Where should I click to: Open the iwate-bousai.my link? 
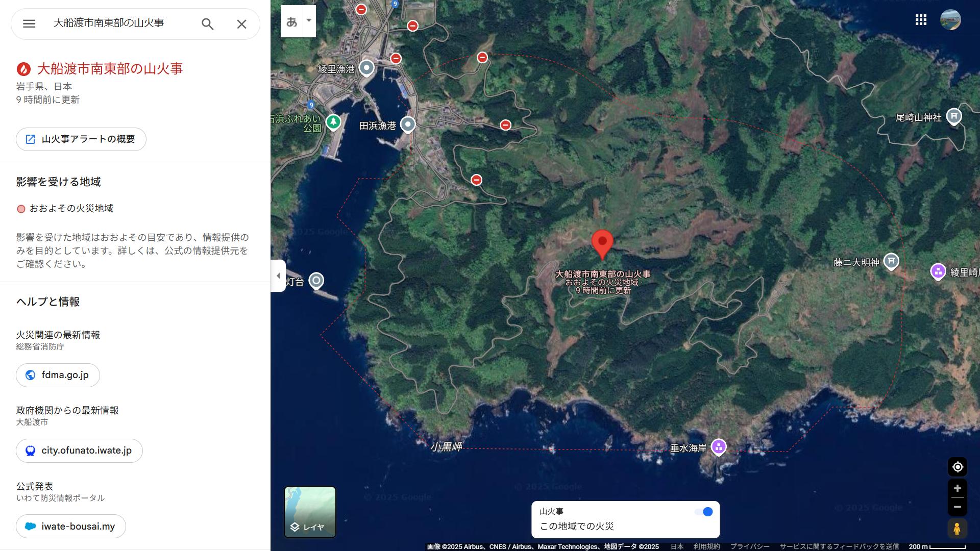71,526
